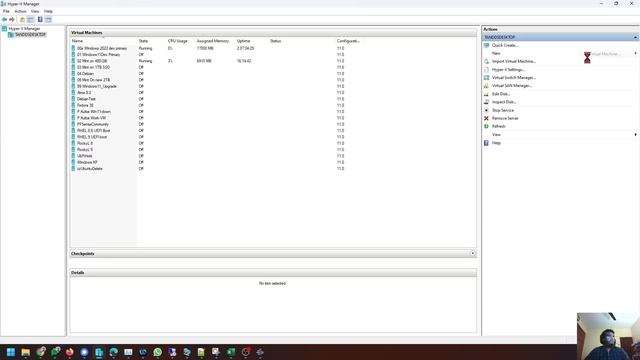Viewport: 640px width, 360px height.
Task: Click the Virtual Machines panel title
Action: click(x=87, y=33)
